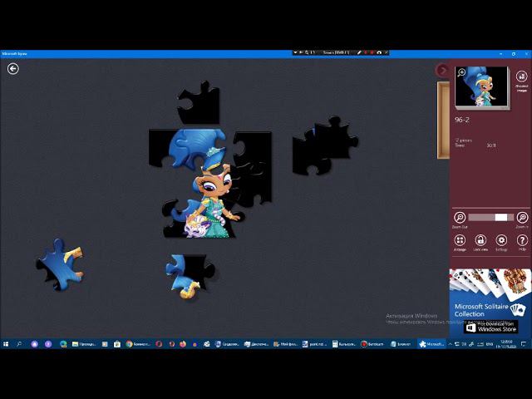Click the pencil in recorder toolbar
This screenshot has width=532, height=399.
[x=359, y=52]
